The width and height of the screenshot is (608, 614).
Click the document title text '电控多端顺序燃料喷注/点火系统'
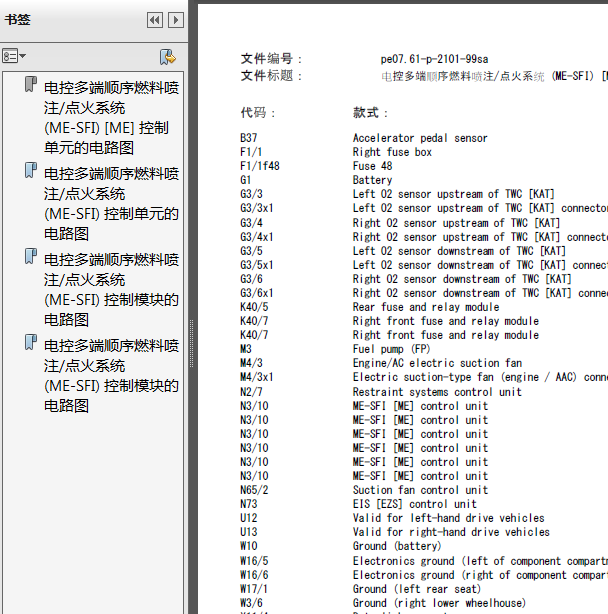click(x=463, y=76)
